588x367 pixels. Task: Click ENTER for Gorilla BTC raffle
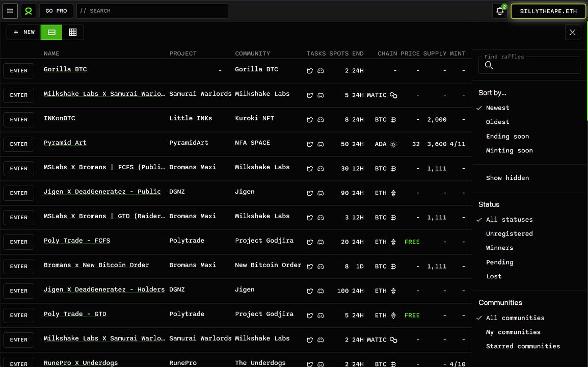point(19,70)
